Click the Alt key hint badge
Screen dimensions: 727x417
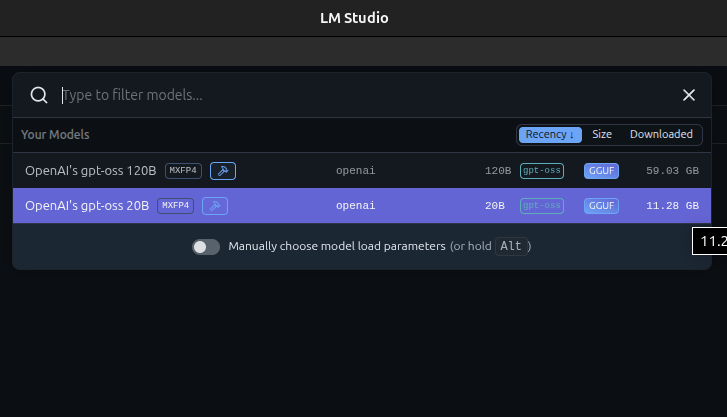(511, 246)
